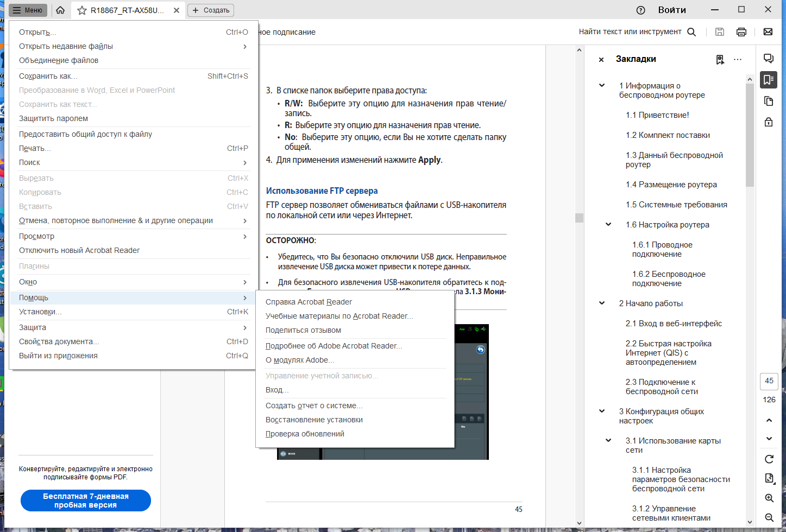This screenshot has height=532, width=786.
Task: Start the free 7-day trial
Action: (85, 500)
